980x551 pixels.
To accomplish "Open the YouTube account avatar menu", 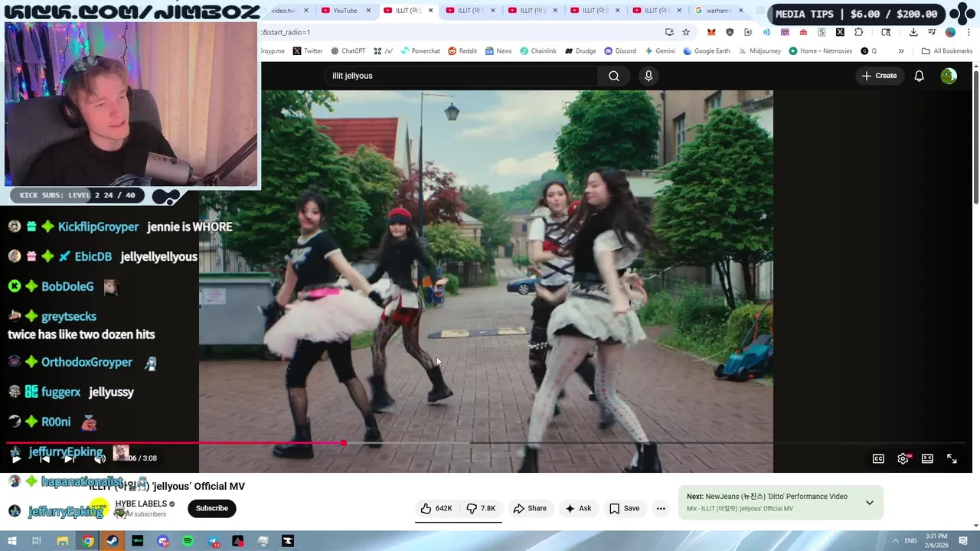I will (x=949, y=76).
